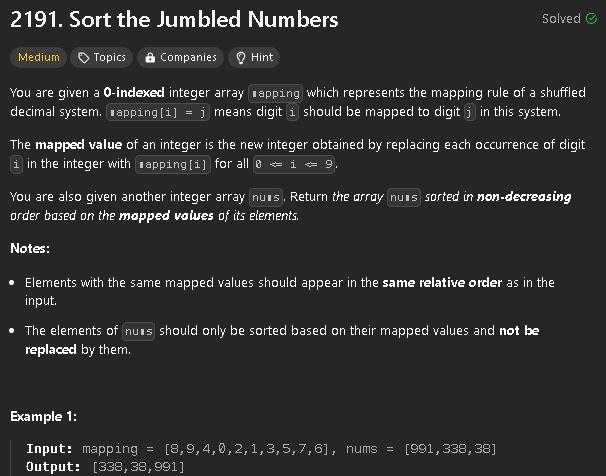Click the 0 <= i <= 9 code snippet
Screen dimensions: 606x476
pos(294,164)
